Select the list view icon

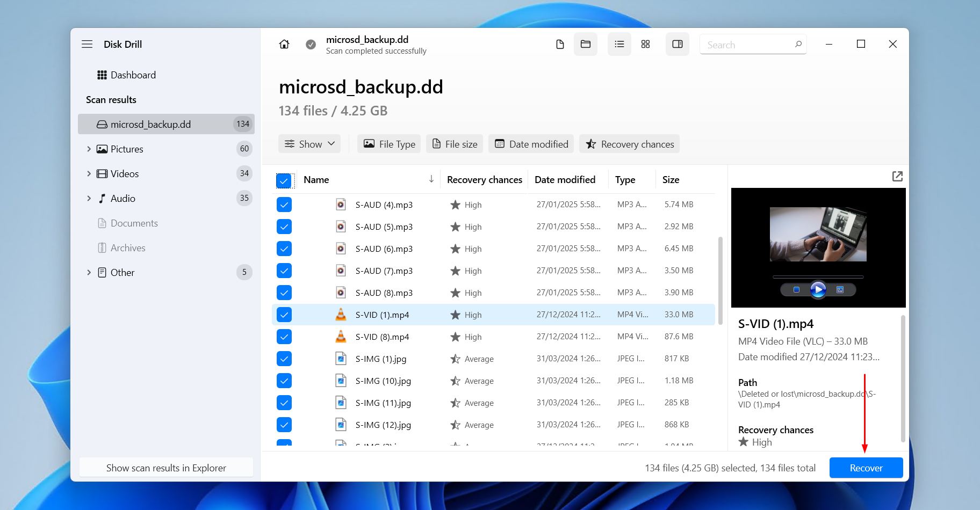(619, 44)
